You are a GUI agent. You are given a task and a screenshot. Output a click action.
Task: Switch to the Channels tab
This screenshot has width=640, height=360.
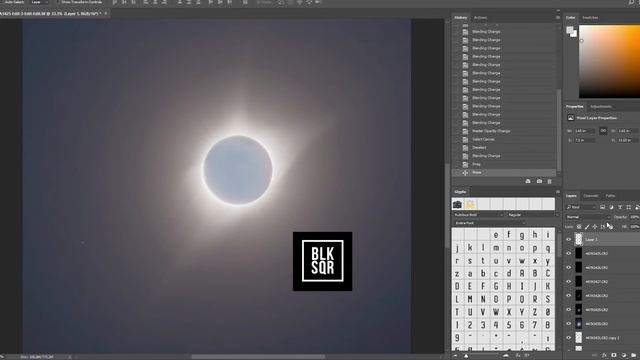click(x=591, y=196)
